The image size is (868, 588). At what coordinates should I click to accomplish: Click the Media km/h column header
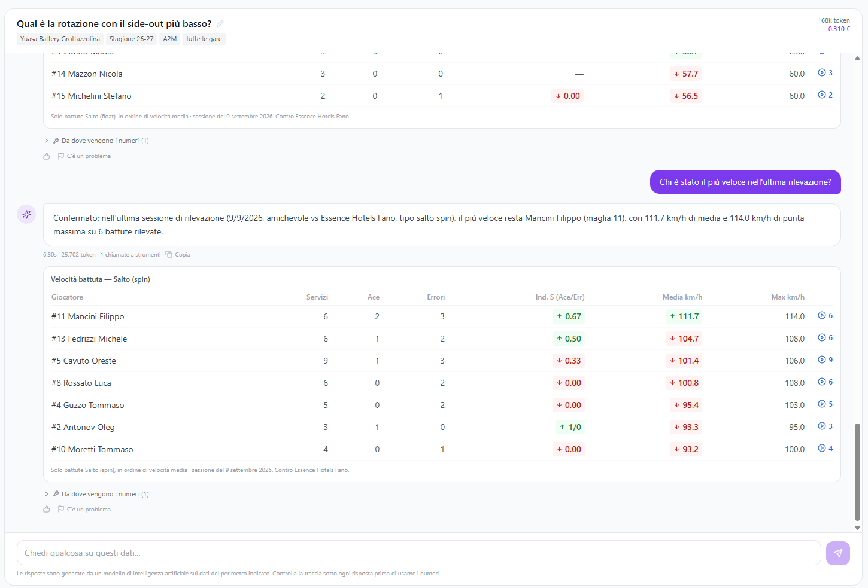coord(682,297)
